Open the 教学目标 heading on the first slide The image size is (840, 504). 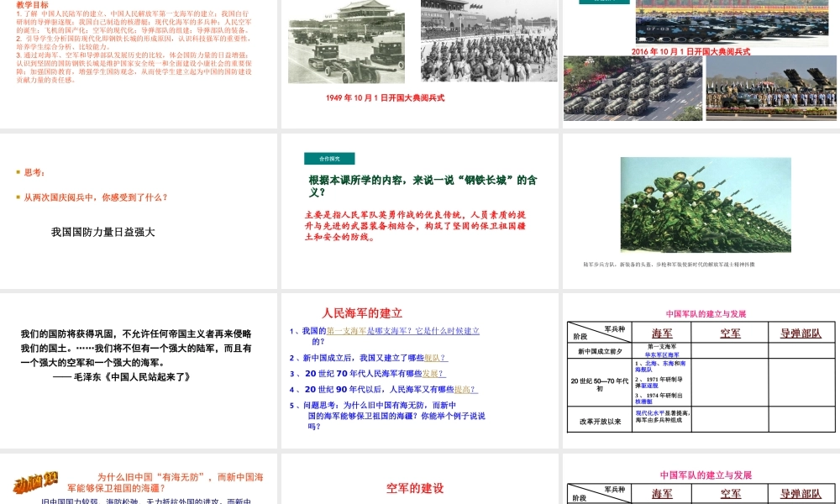pyautogui.click(x=32, y=5)
